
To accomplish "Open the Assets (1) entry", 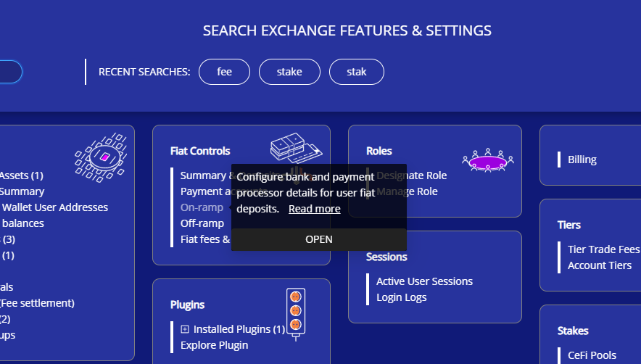I will tap(22, 175).
